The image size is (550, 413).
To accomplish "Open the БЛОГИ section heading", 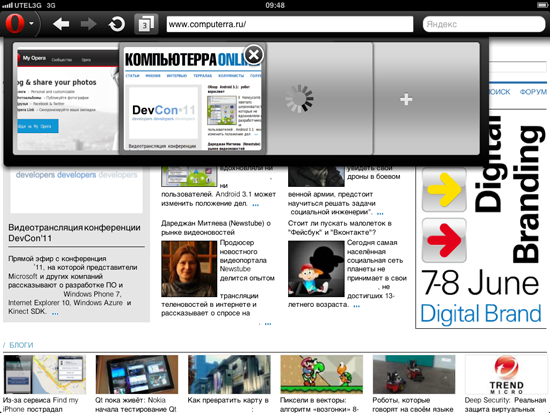I will click(x=21, y=345).
